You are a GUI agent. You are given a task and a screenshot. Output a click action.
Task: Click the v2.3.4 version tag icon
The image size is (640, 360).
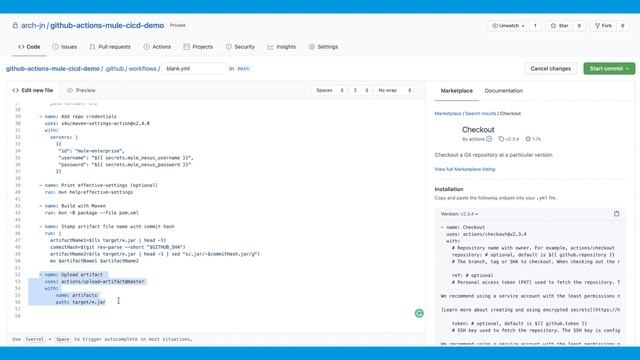click(501, 139)
